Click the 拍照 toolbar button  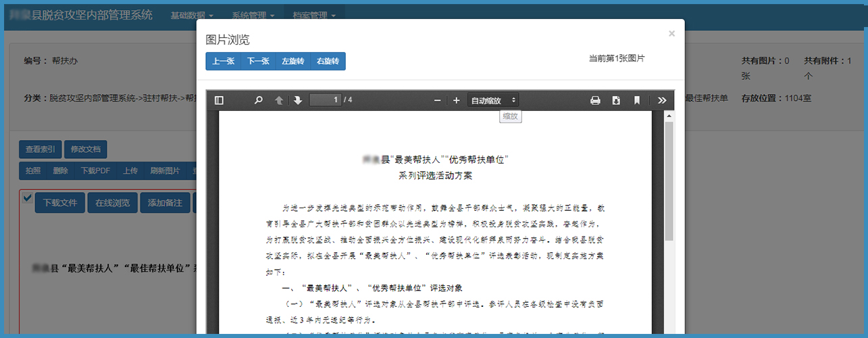tap(33, 170)
